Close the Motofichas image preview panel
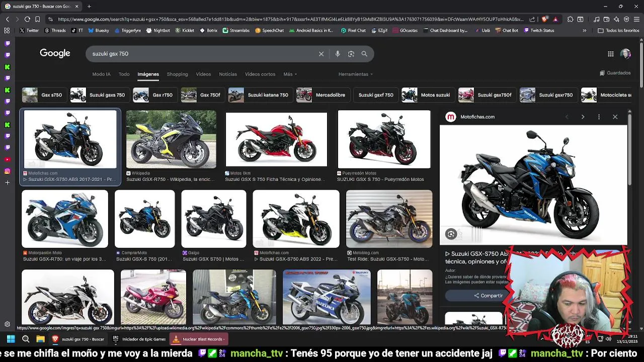Image resolution: width=644 pixels, height=362 pixels. click(x=615, y=117)
